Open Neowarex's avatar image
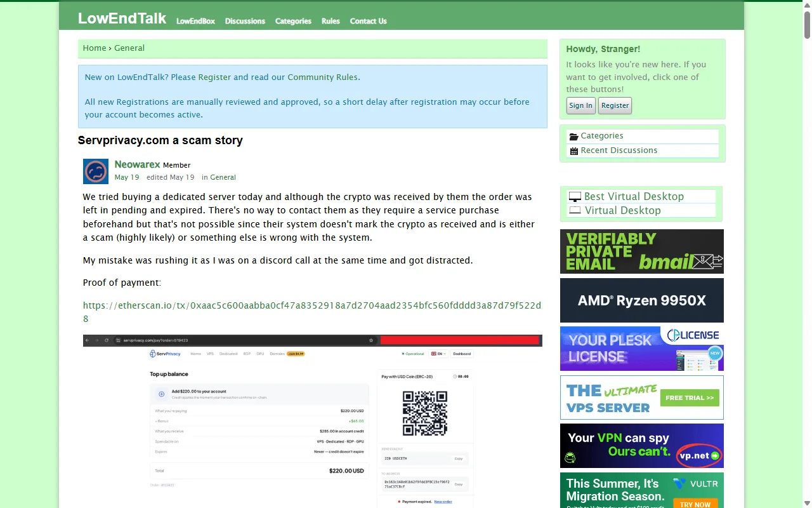The height and width of the screenshot is (508, 812). (96, 171)
